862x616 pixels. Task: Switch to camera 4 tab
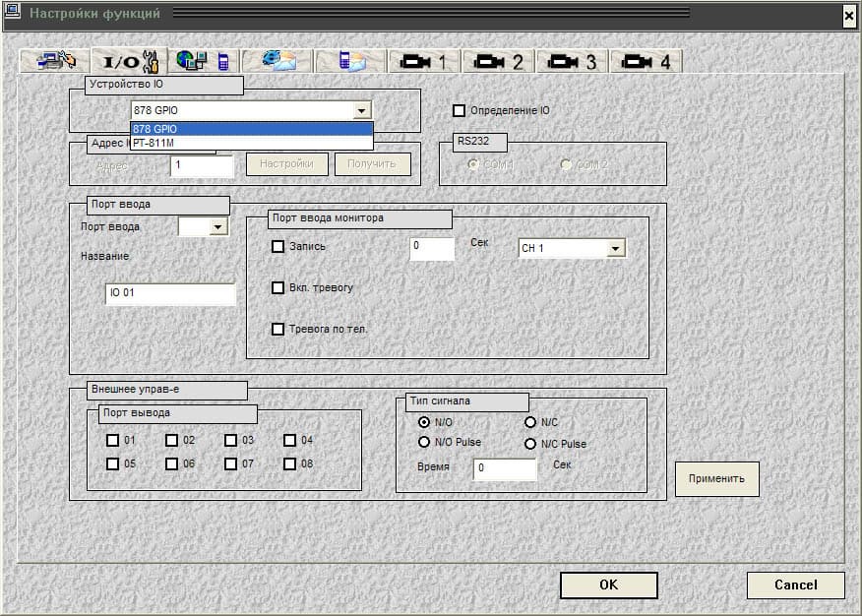(646, 61)
